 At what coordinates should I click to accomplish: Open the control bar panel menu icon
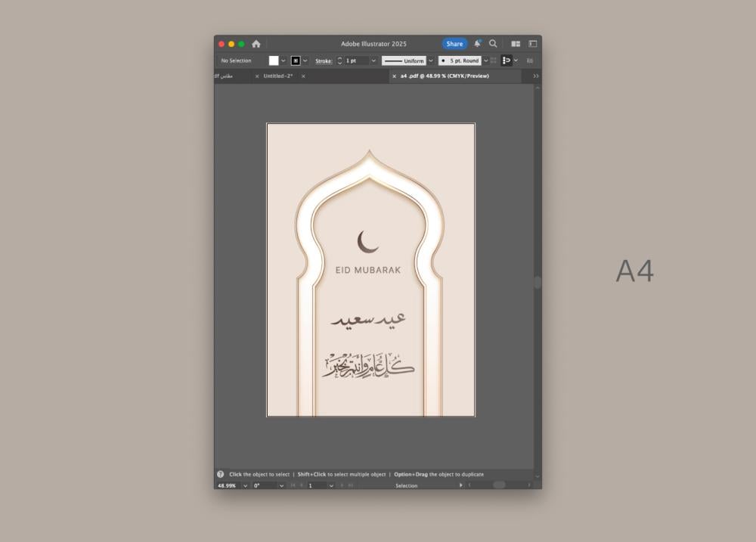(530, 60)
